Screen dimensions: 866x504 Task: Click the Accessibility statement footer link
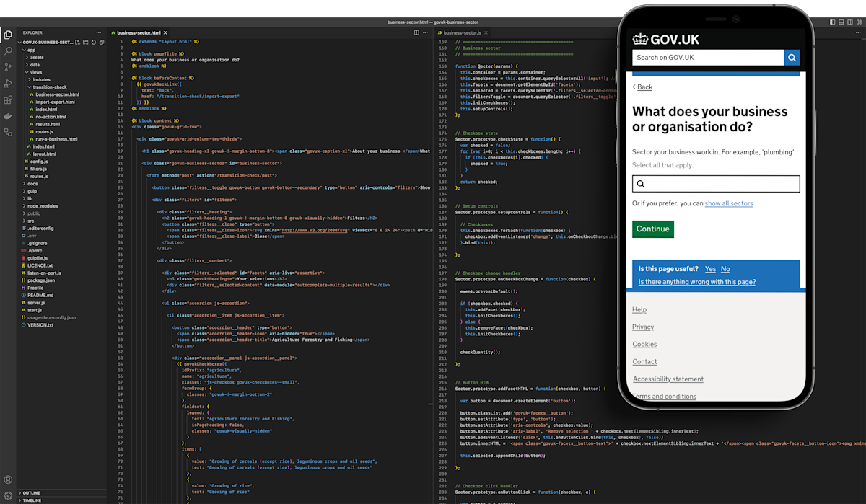[x=668, y=379]
